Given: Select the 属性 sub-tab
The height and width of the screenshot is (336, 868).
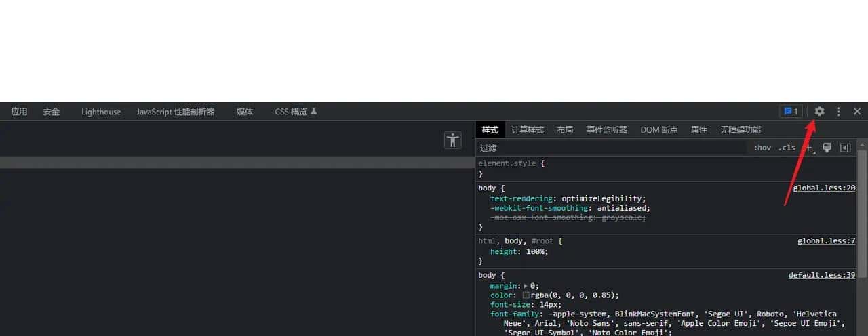Looking at the screenshot, I should (x=698, y=129).
